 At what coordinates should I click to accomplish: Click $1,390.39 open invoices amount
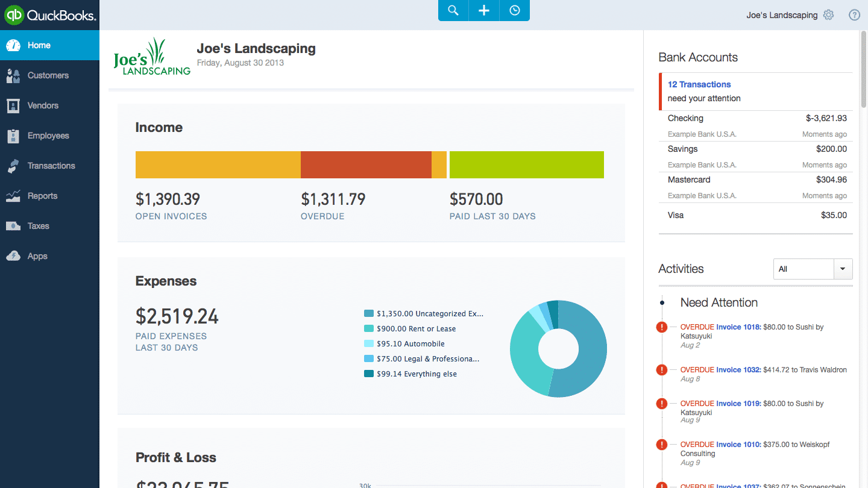[168, 199]
